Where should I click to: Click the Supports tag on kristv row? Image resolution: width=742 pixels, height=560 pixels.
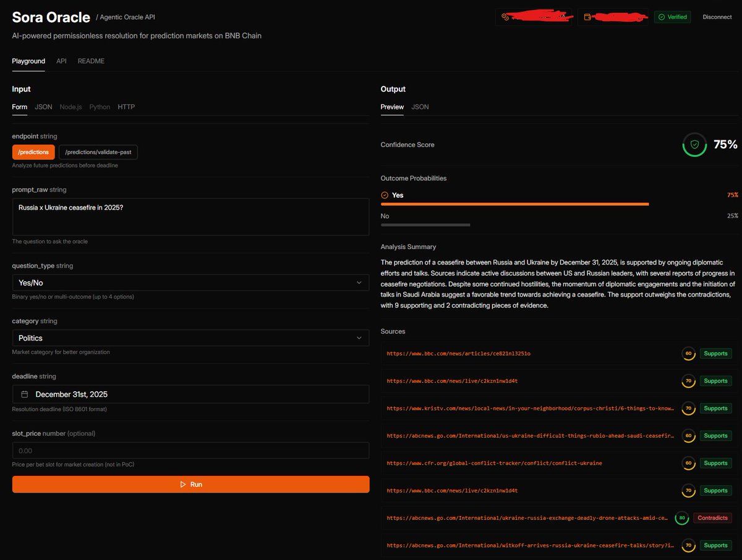coord(716,409)
